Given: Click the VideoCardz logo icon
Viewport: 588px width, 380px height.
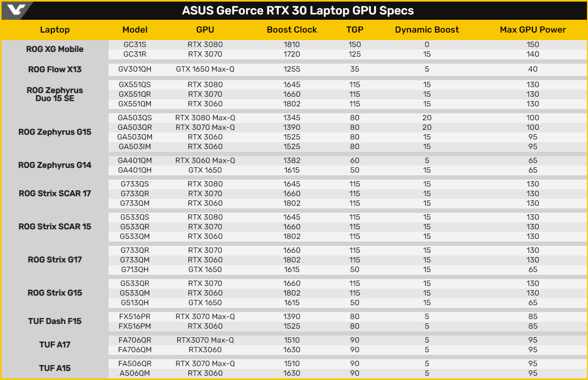Looking at the screenshot, I should point(16,10).
